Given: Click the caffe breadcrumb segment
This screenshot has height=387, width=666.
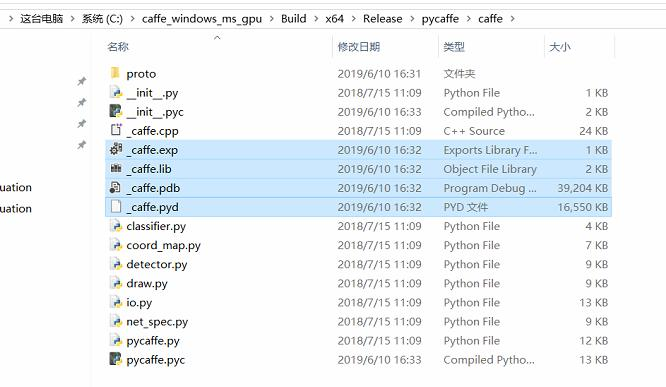Looking at the screenshot, I should click(490, 19).
